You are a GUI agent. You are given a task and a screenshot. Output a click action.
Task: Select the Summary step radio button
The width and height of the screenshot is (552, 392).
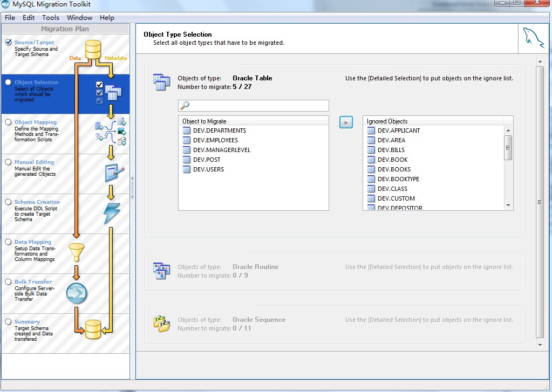[8, 321]
